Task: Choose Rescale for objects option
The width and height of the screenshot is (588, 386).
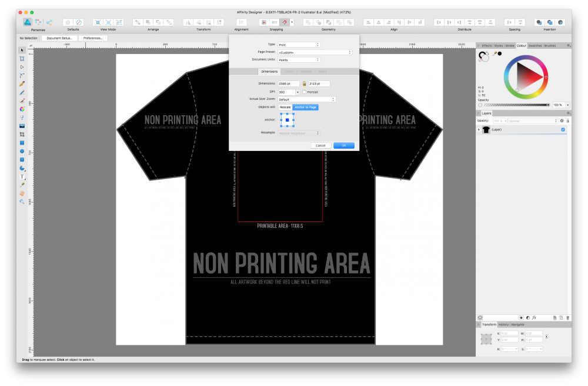Action: (285, 107)
